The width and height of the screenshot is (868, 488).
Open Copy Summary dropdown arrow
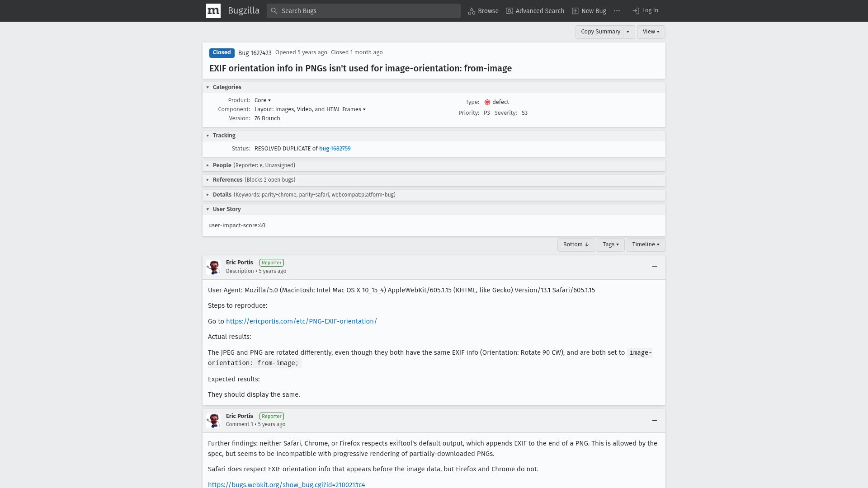(628, 32)
